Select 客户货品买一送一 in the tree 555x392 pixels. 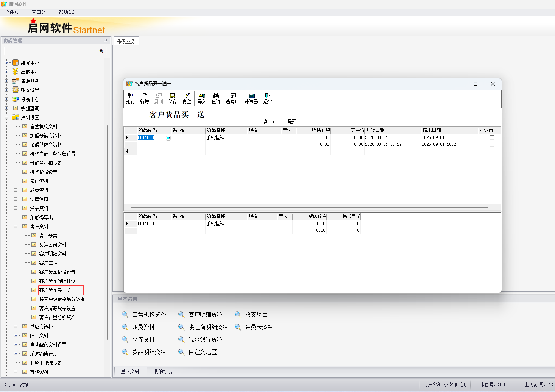click(x=57, y=290)
